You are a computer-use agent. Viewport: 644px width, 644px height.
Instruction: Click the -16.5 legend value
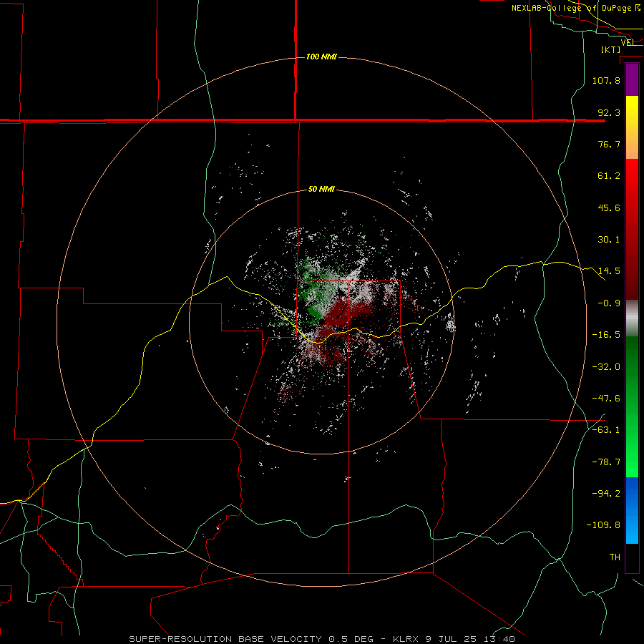pyautogui.click(x=606, y=335)
